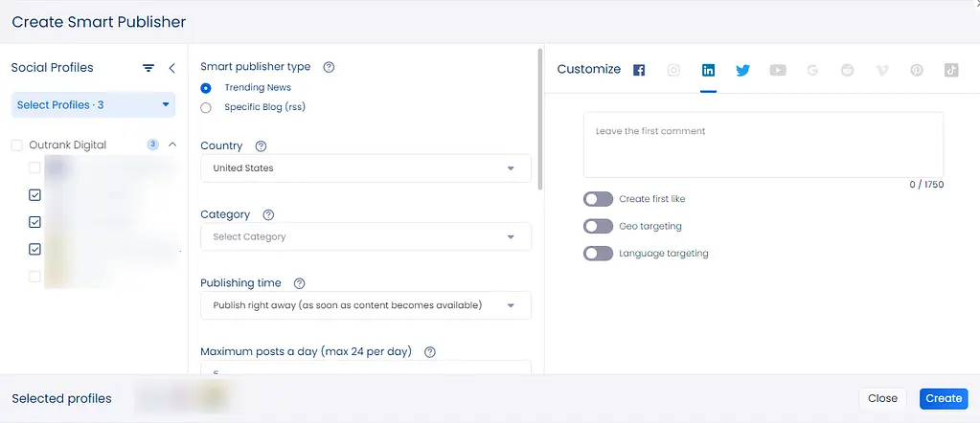Image resolution: width=980 pixels, height=423 pixels.
Task: Click the Create button
Action: pos(943,398)
